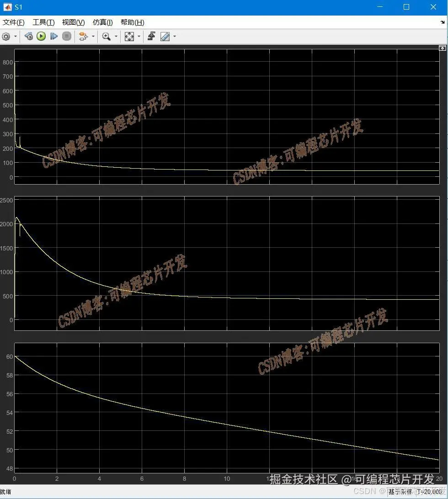
Task: Open the 仿真(I) menu
Action: (x=103, y=22)
